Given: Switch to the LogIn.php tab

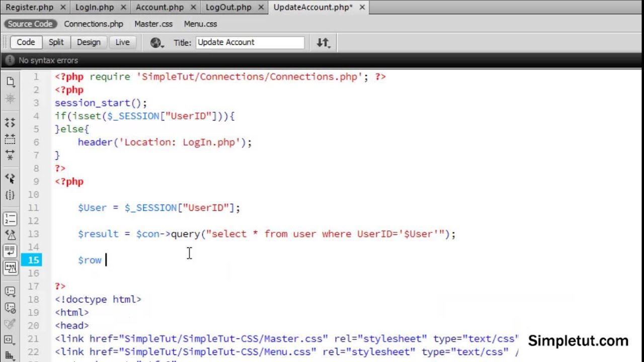Looking at the screenshot, I should point(95,7).
